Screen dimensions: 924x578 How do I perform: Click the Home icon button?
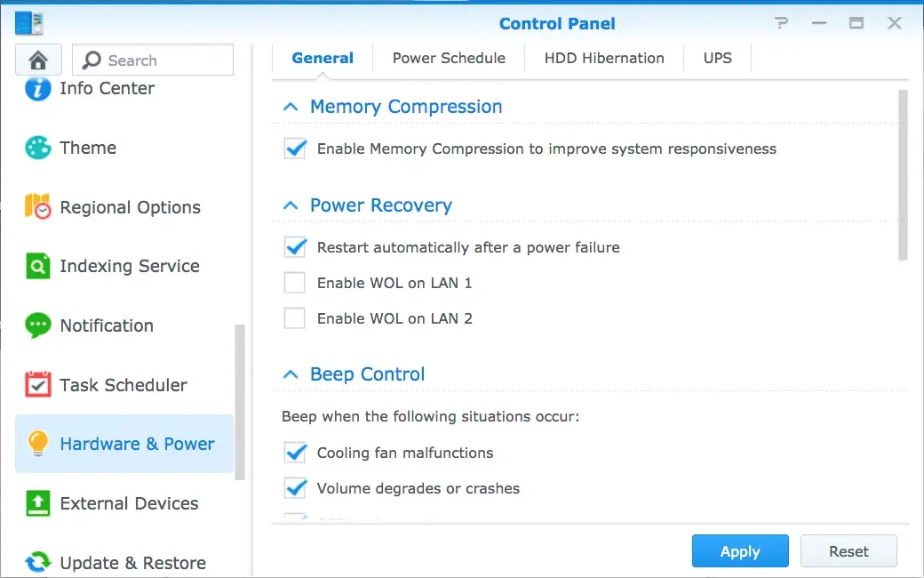point(38,60)
